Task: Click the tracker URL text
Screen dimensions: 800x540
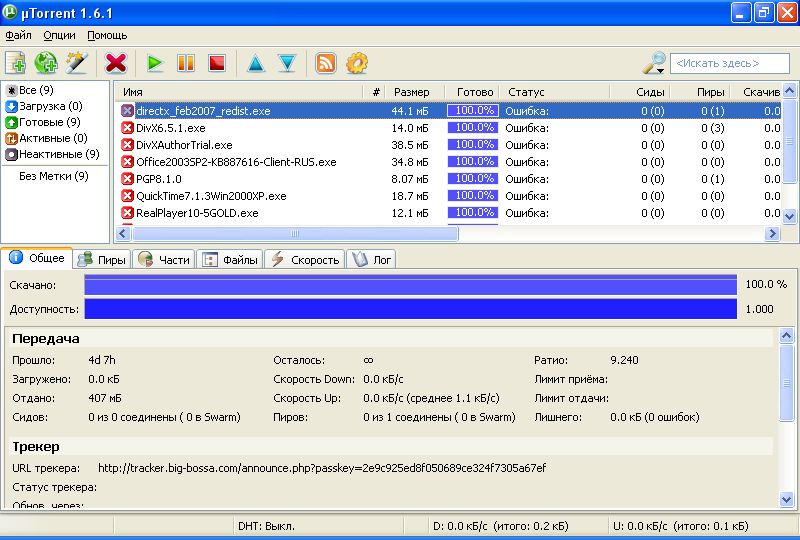Action: (322, 468)
